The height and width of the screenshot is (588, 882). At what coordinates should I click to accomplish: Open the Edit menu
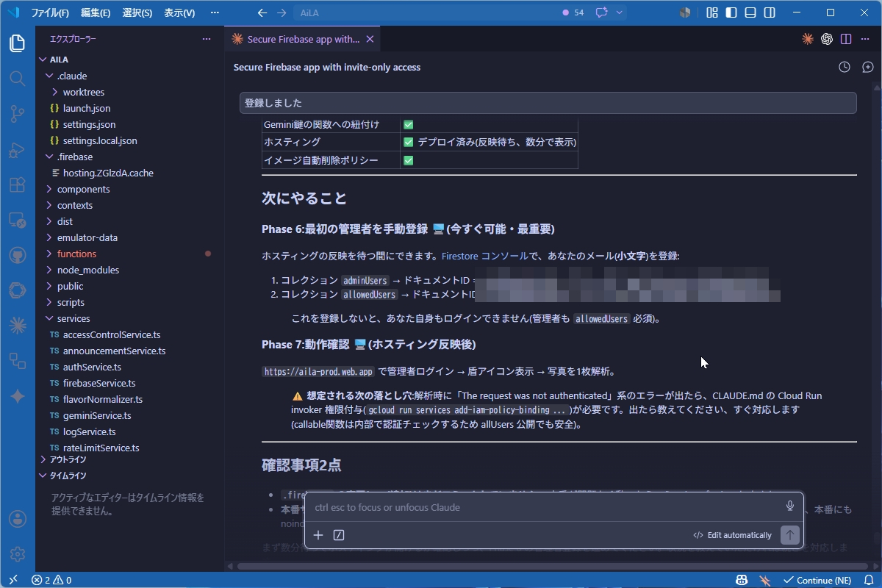point(96,12)
